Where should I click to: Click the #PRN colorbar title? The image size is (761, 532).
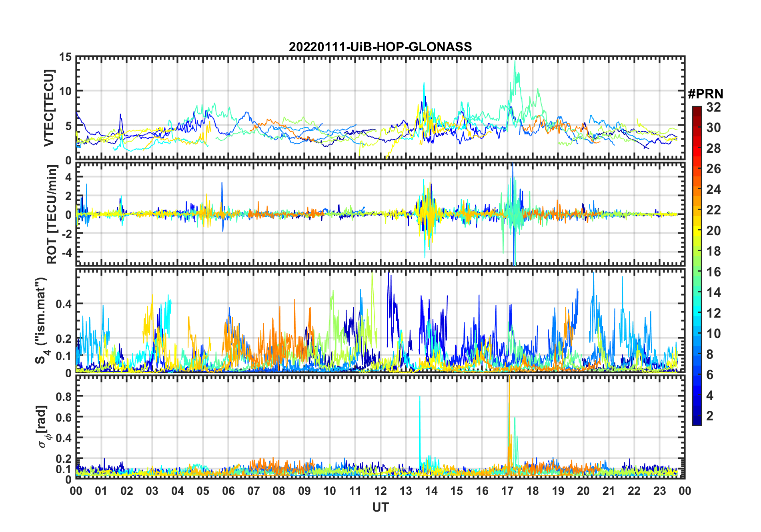point(705,94)
